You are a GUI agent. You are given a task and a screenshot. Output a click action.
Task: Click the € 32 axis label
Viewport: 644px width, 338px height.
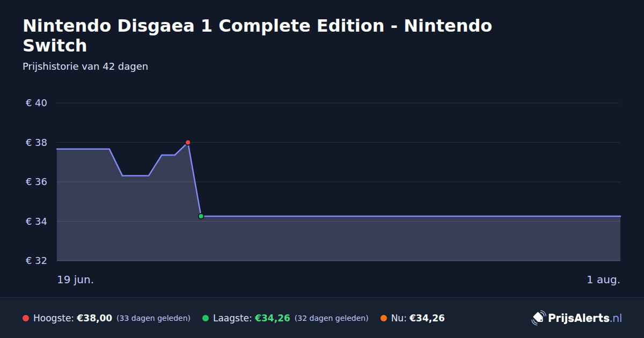click(36, 261)
